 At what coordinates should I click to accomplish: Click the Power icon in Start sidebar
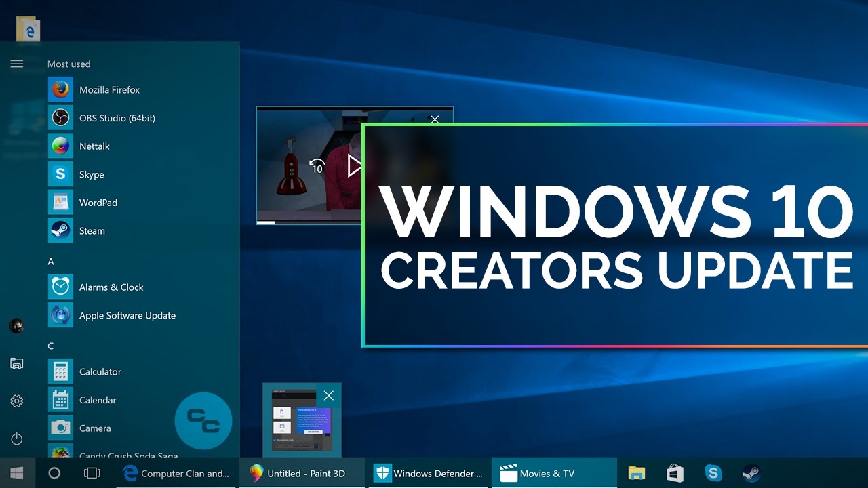(17, 439)
